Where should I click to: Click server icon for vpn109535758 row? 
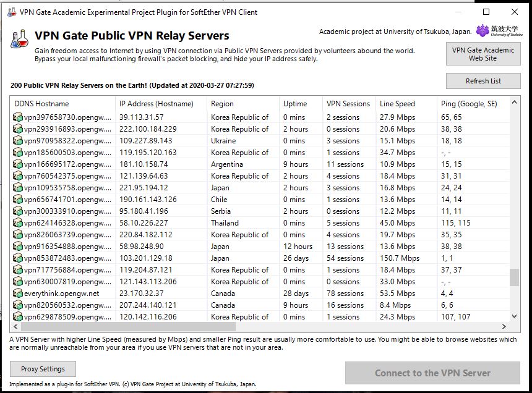[18, 188]
